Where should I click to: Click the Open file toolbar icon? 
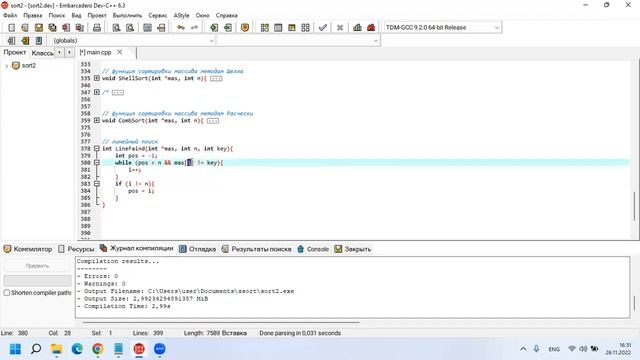(25, 27)
